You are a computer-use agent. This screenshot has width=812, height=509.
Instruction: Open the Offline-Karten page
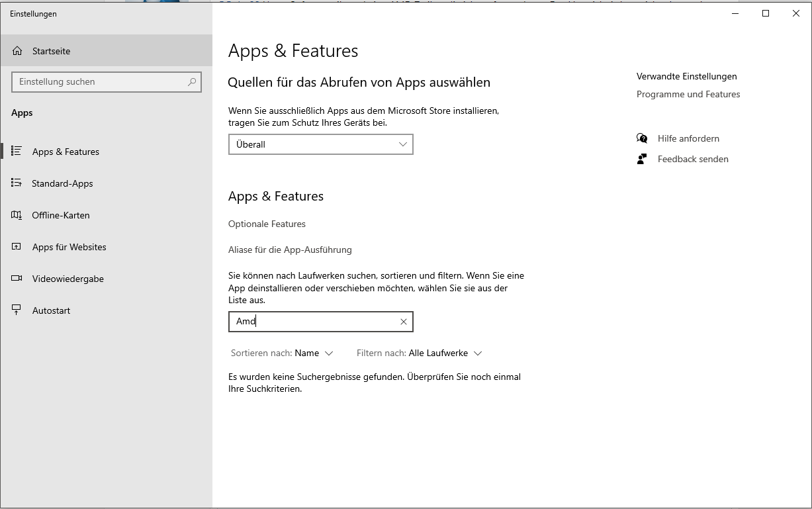point(107,215)
